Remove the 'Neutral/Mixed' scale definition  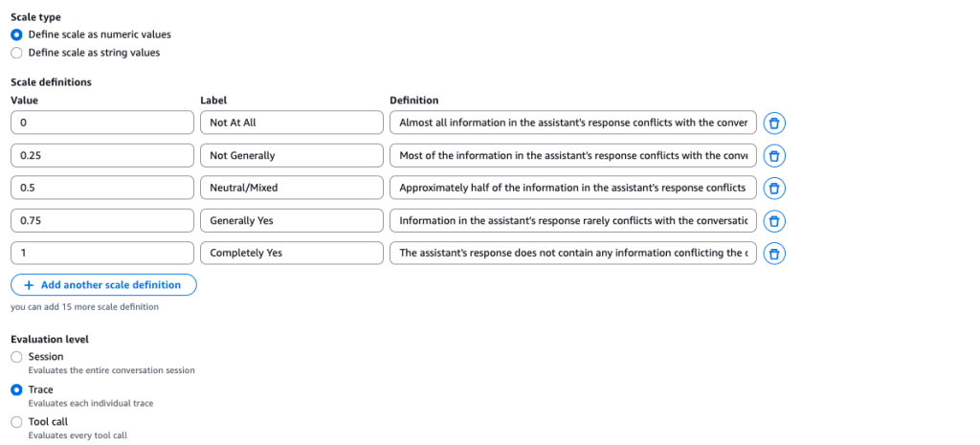pos(774,189)
